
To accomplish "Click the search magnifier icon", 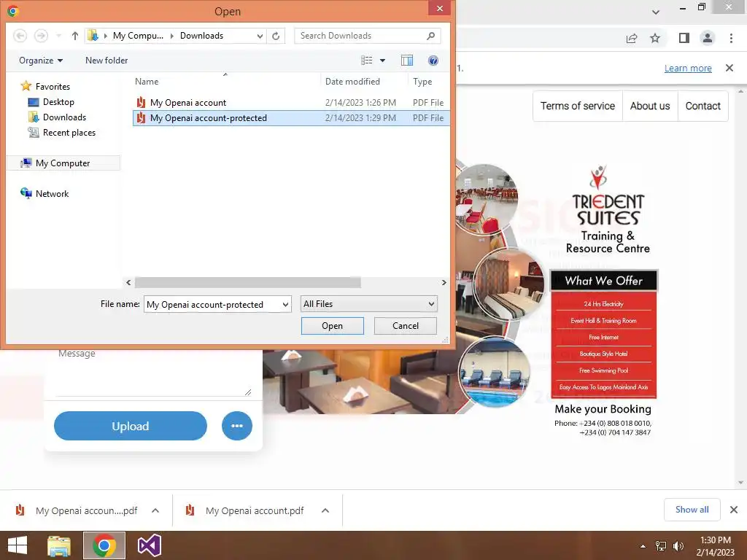I will 430,36.
